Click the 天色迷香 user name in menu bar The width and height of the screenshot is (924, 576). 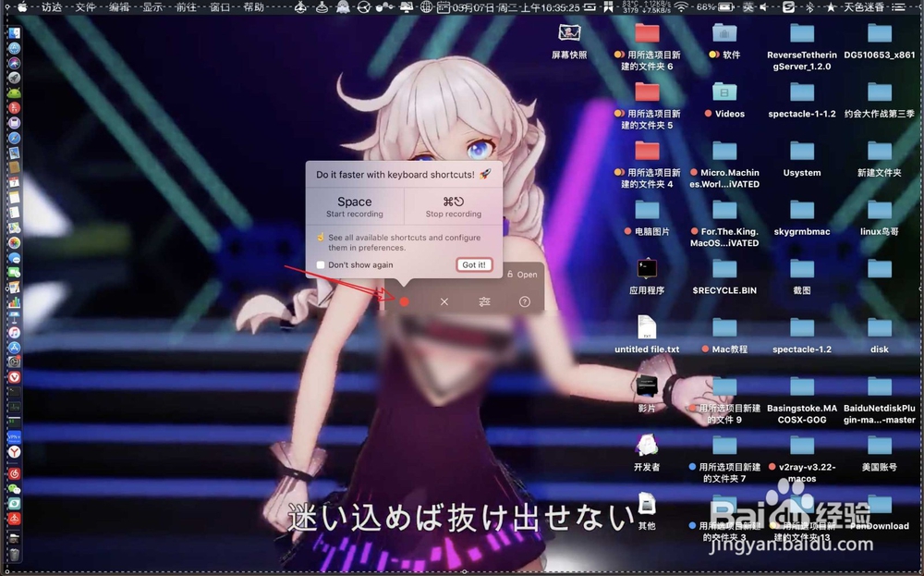point(864,7)
